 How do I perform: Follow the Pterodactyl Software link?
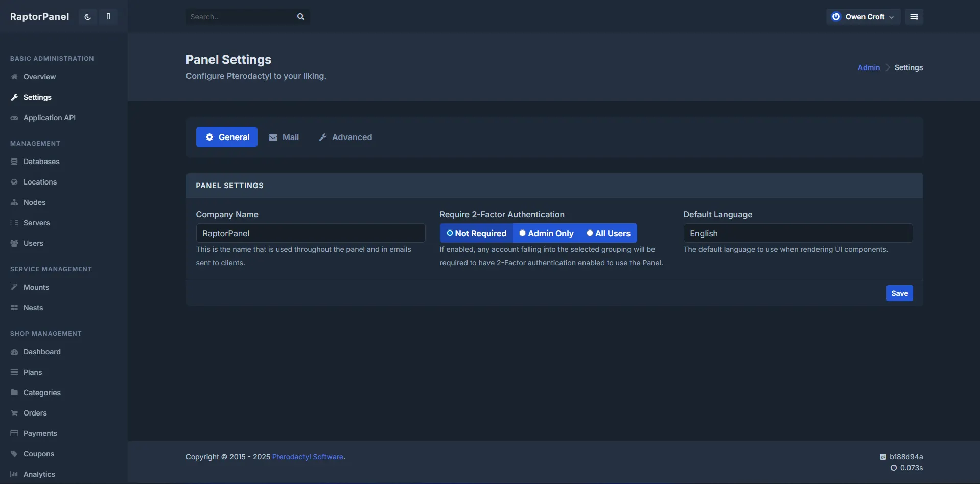click(x=308, y=457)
